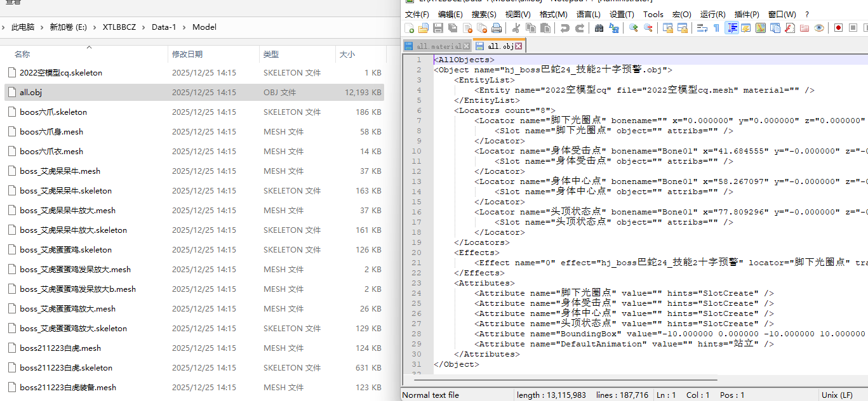Select the boos六爪身.mesh file
868x401 pixels.
coord(51,132)
